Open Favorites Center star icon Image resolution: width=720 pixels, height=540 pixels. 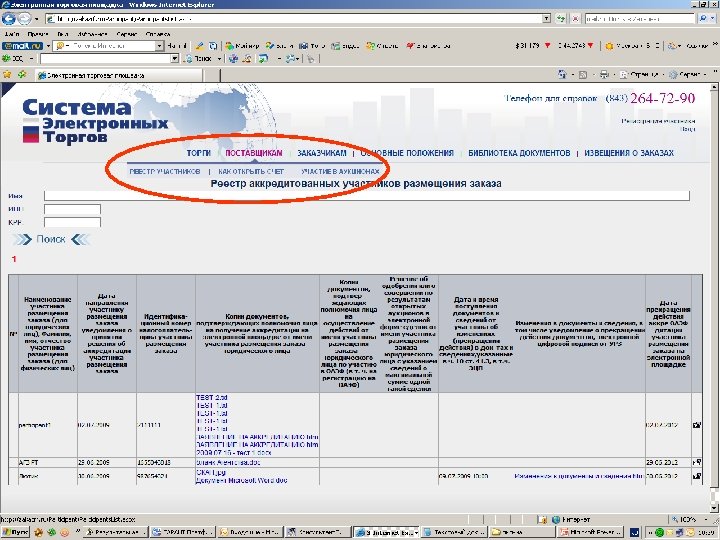[x=7, y=74]
